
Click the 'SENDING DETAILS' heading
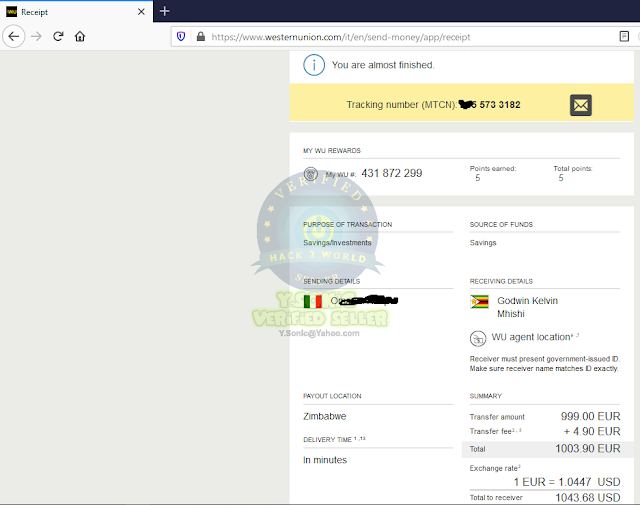point(331,281)
